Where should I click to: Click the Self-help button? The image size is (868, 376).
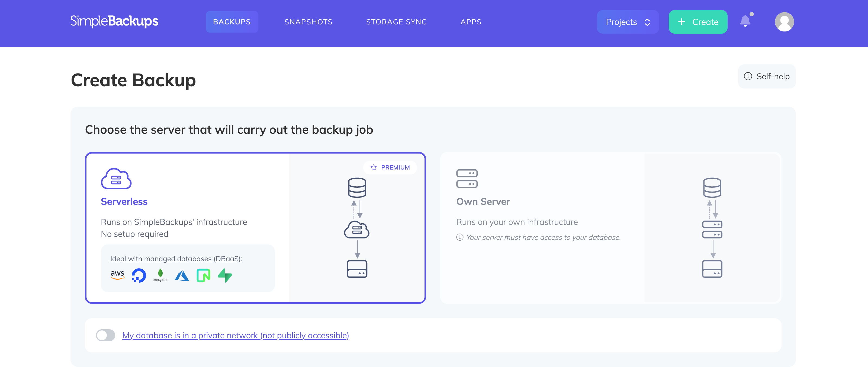coord(767,77)
